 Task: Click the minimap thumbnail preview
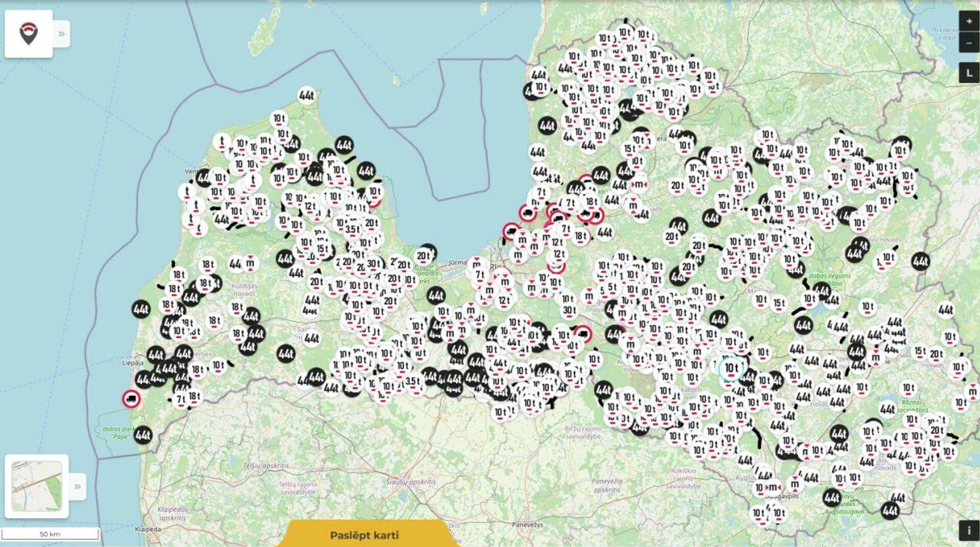click(37, 486)
